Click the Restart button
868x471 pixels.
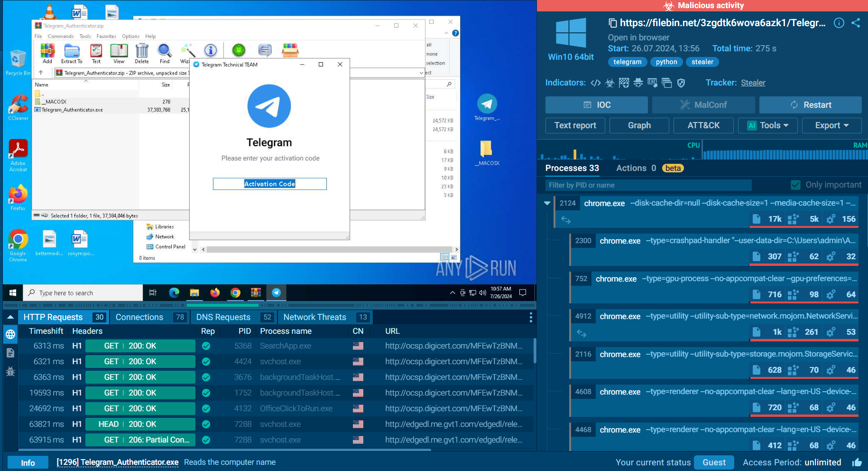[811, 105]
